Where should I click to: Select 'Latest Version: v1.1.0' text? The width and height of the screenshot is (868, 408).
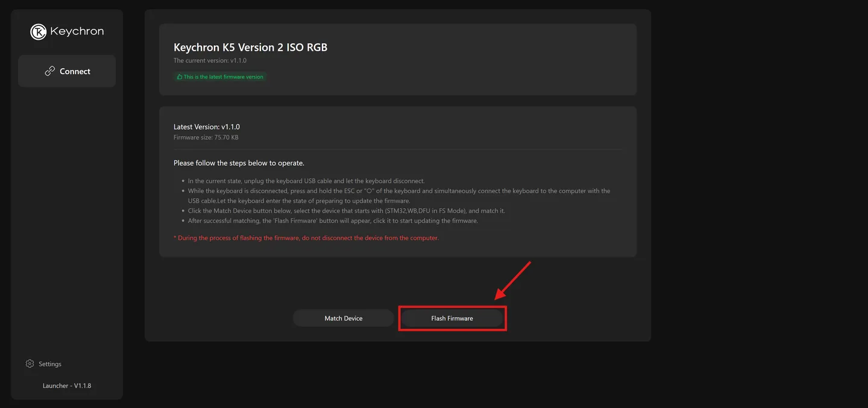(x=207, y=127)
